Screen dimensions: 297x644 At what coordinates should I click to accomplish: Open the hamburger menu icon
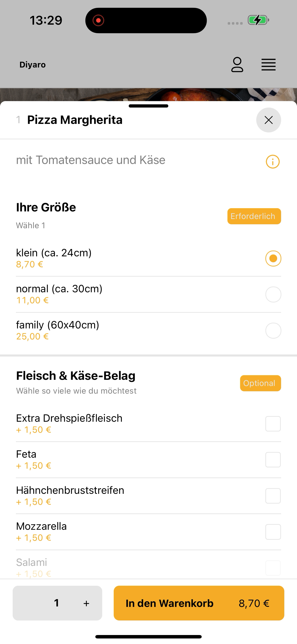tap(268, 65)
